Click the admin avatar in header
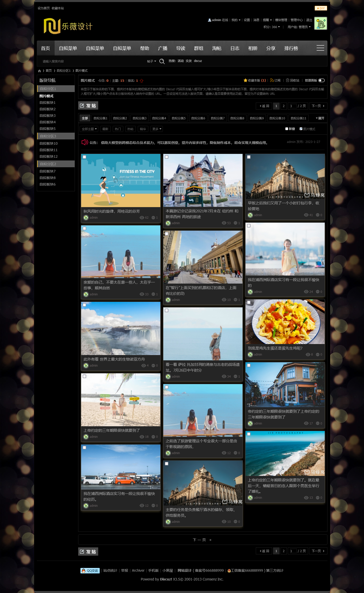 pyautogui.click(x=320, y=24)
